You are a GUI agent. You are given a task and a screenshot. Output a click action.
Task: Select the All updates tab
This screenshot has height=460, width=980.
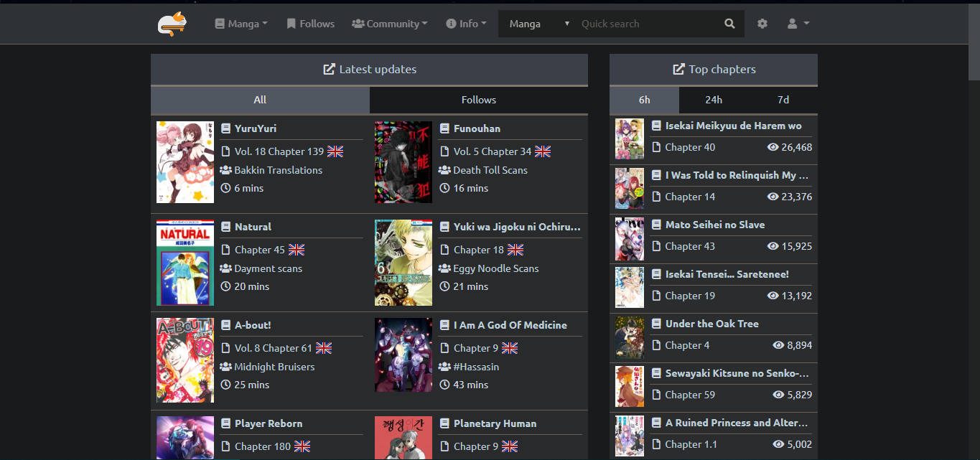(260, 100)
